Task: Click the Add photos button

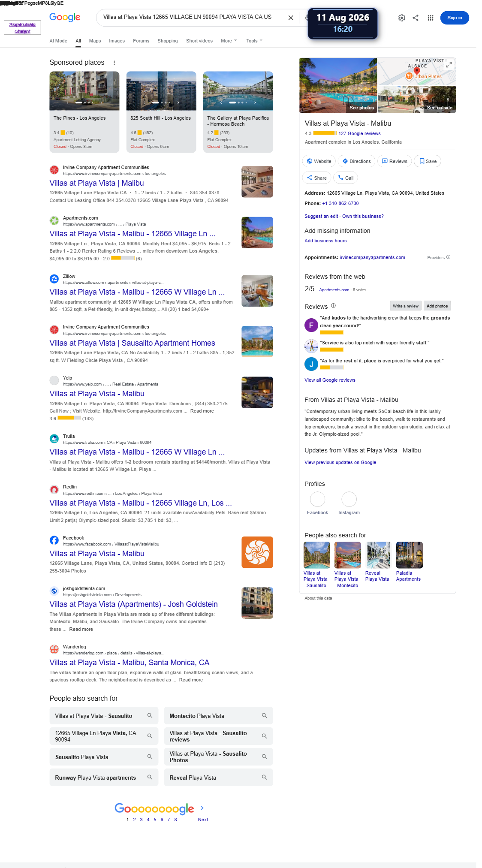Action: pos(437,306)
